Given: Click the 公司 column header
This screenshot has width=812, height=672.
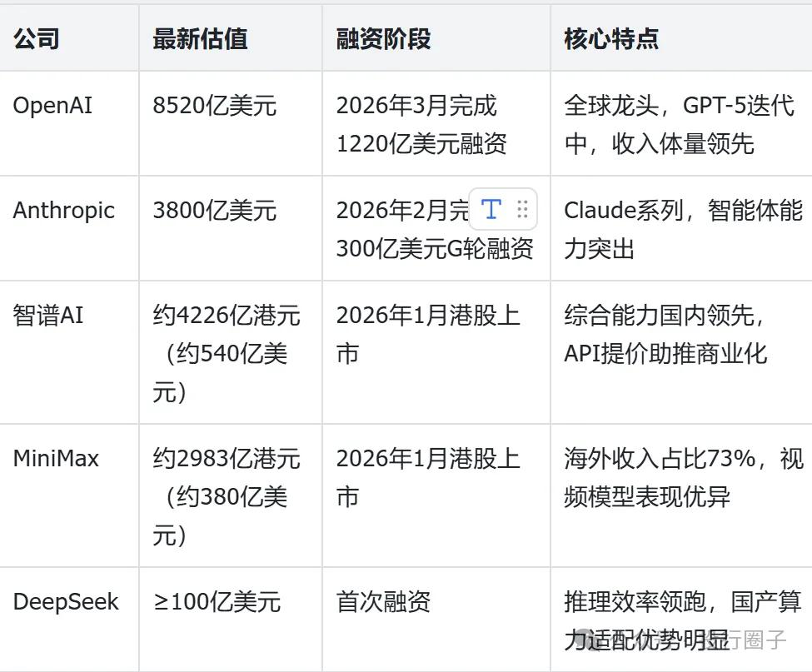Looking at the screenshot, I should pos(35,38).
